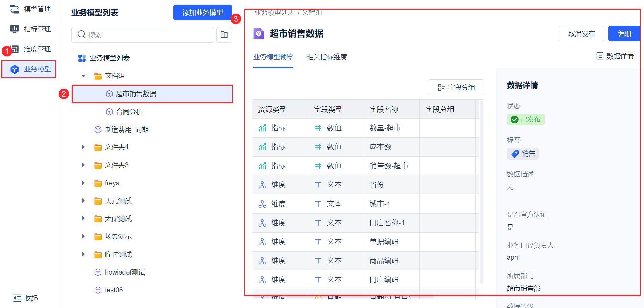The height and width of the screenshot is (308, 644).
Task: Click the 省份 field name
Action: coord(377,185)
